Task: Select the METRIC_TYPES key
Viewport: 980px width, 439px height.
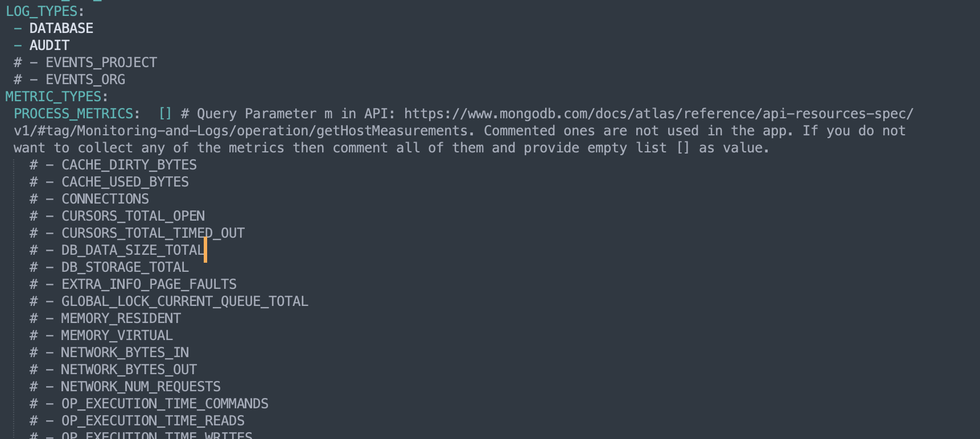Action: pyautogui.click(x=53, y=97)
